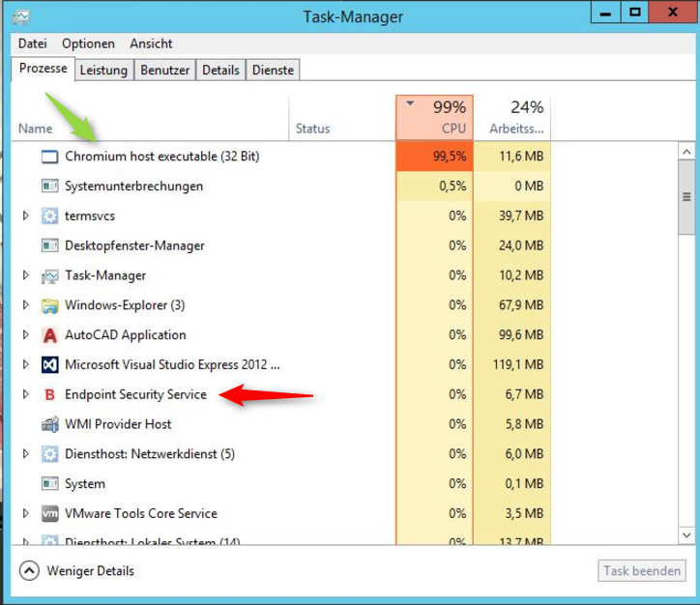Expand Microsoft Visual Studio Express 2012 group
700x605 pixels.
click(x=26, y=364)
